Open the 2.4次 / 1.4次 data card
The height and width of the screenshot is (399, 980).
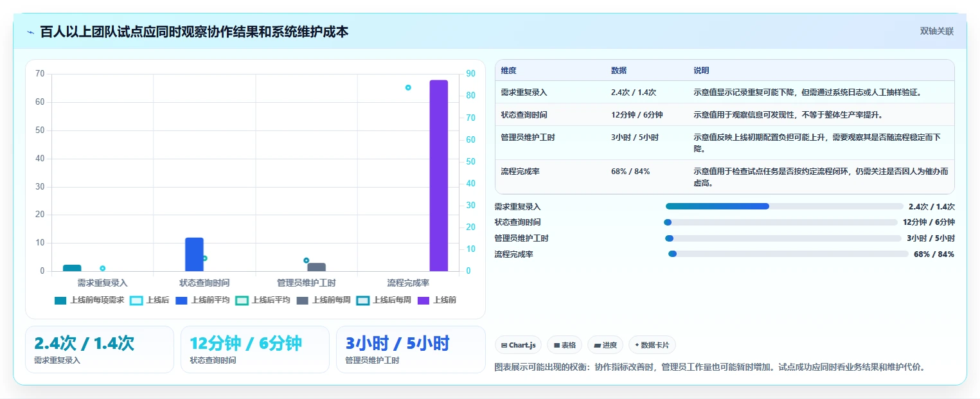pos(100,349)
